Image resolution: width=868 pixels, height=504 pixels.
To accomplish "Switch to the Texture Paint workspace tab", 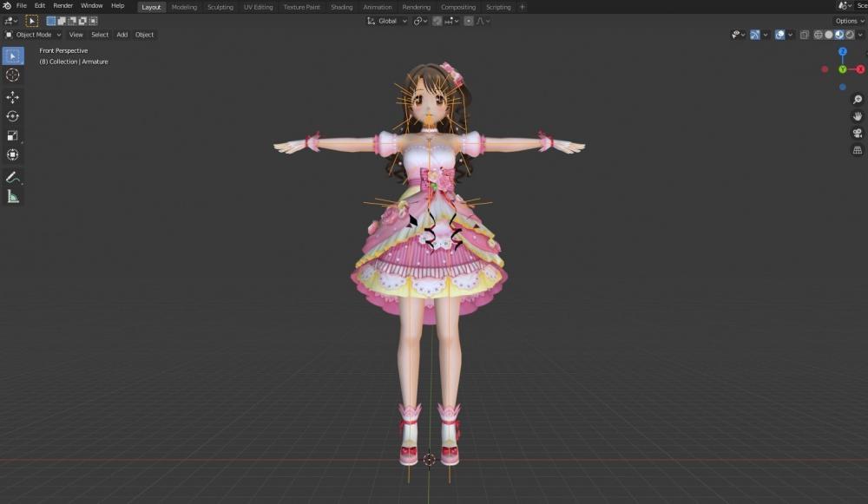I will pos(302,7).
